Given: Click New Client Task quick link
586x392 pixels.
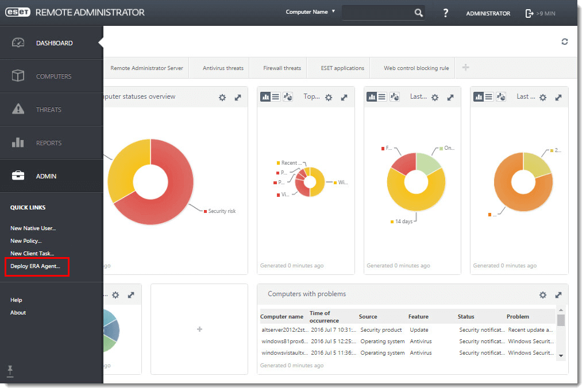Looking at the screenshot, I should pyautogui.click(x=32, y=253).
